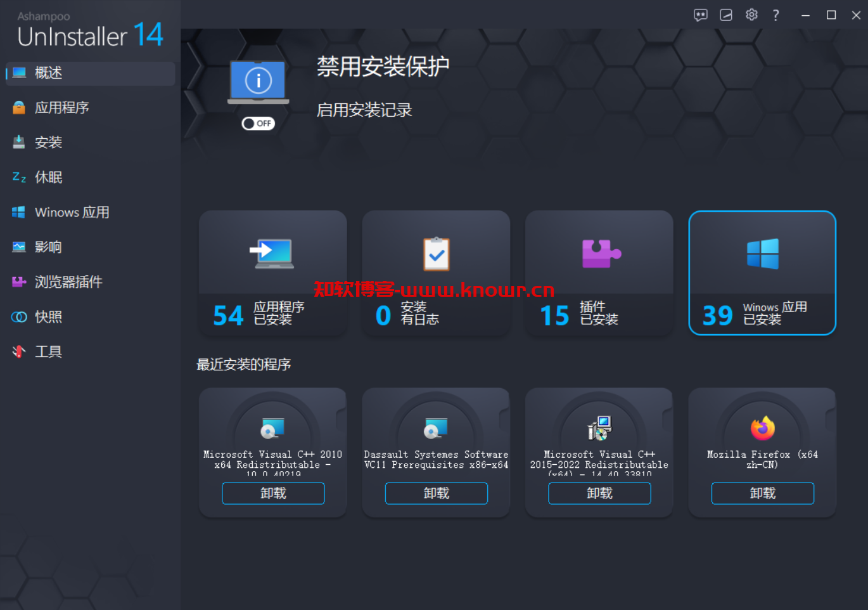
Task: Click the 休眠 Zz sleep icon
Action: click(x=19, y=177)
